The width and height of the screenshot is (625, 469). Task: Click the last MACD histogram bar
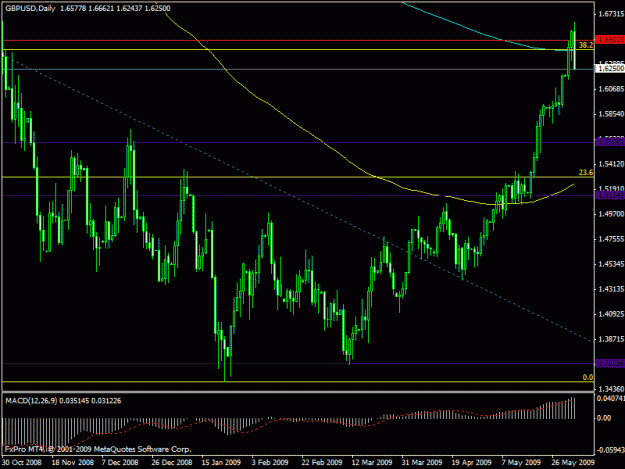coord(574,408)
